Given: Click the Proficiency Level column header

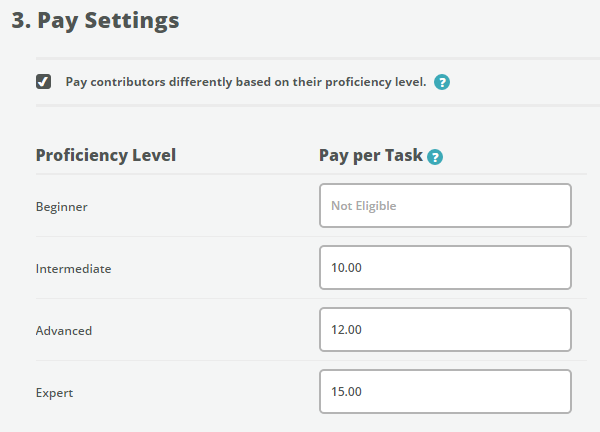Looking at the screenshot, I should click(106, 155).
